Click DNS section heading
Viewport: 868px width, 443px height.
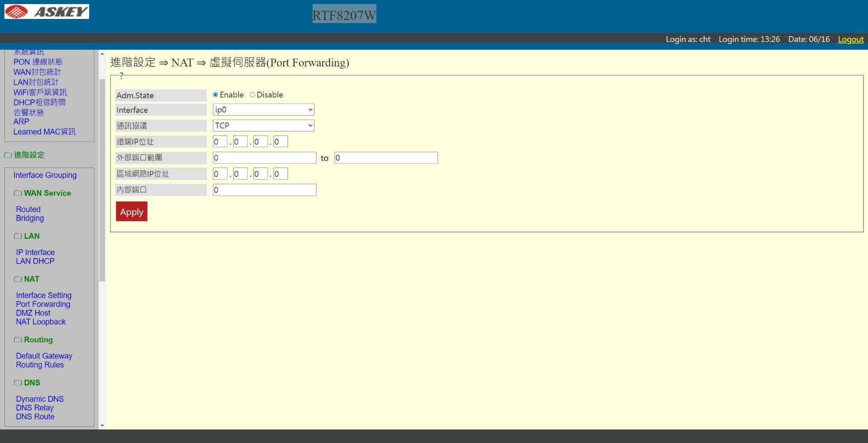coord(32,382)
